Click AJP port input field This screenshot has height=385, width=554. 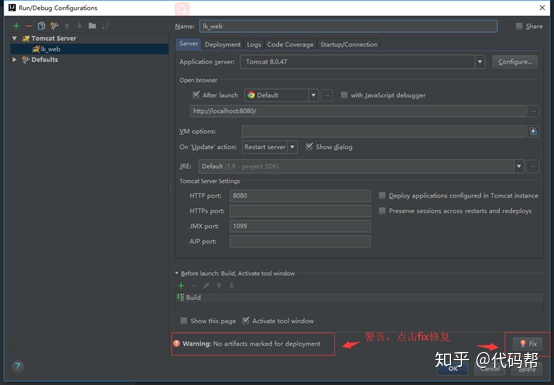[300, 242]
